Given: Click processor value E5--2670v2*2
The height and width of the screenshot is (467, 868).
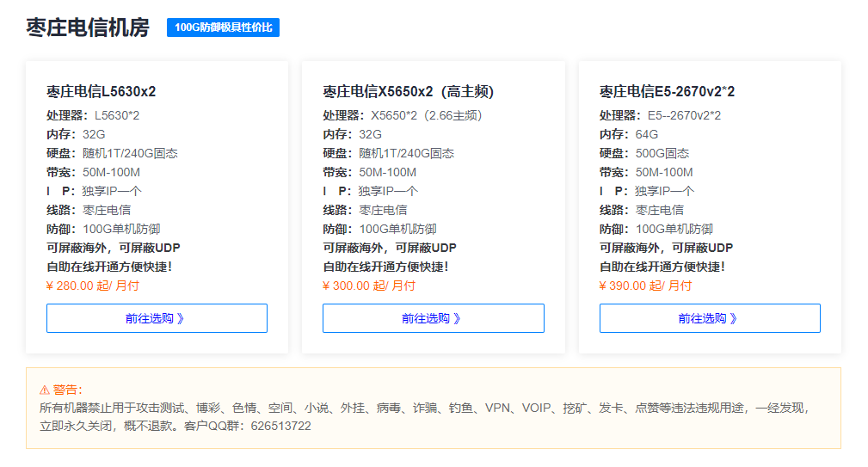Looking at the screenshot, I should (684, 115).
